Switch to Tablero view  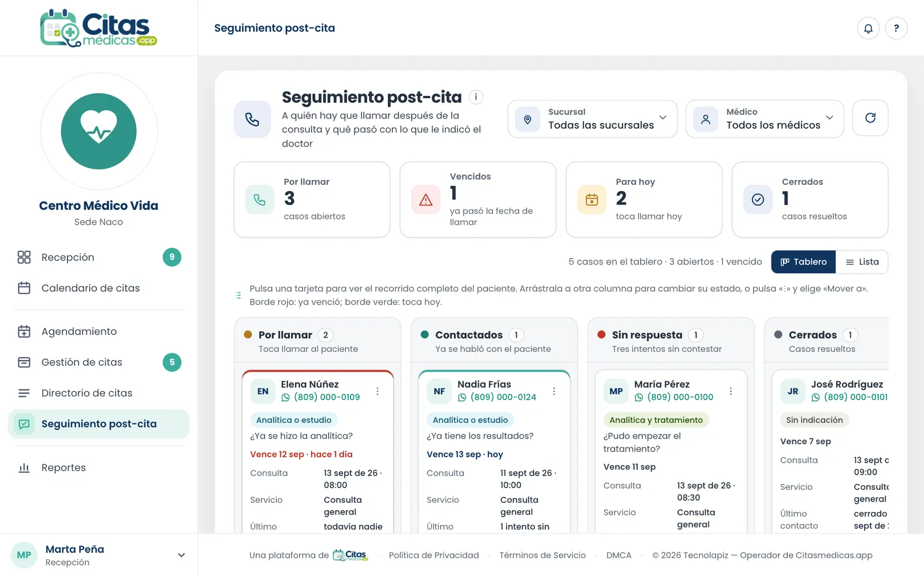click(804, 262)
